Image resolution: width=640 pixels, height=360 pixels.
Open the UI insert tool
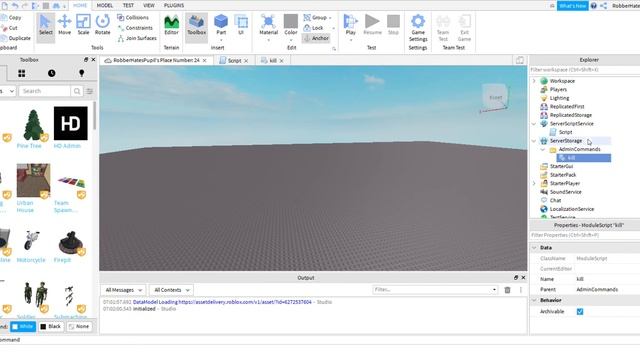pyautogui.click(x=241, y=25)
